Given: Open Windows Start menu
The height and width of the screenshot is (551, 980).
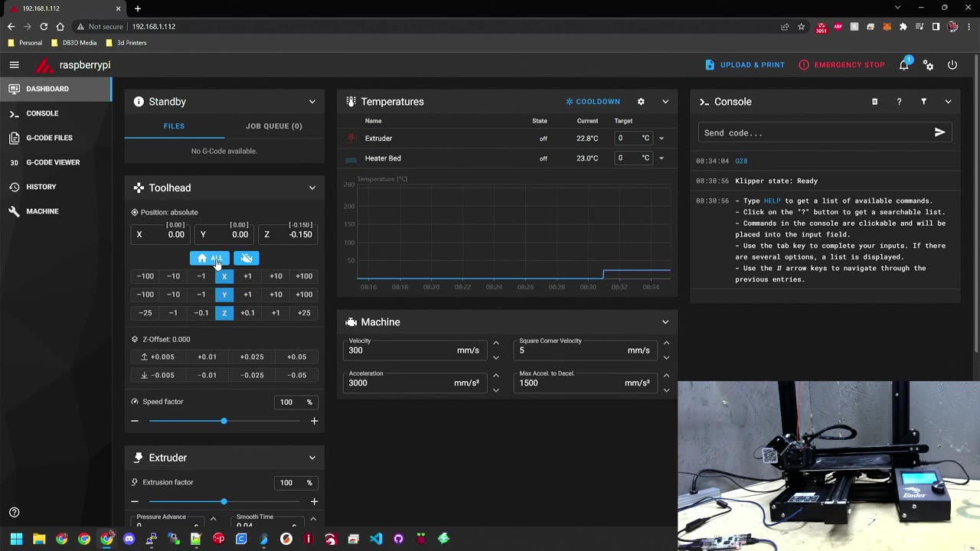Looking at the screenshot, I should pyautogui.click(x=16, y=539).
